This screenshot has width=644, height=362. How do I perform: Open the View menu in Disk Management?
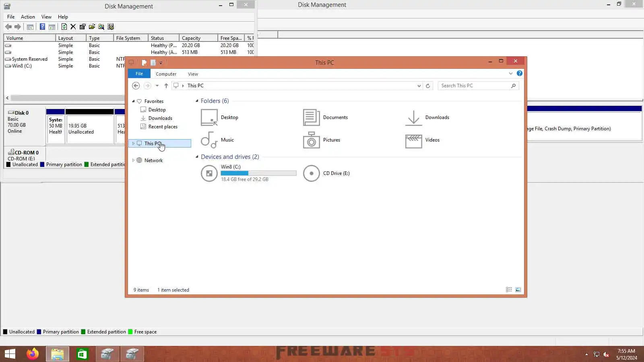46,17
